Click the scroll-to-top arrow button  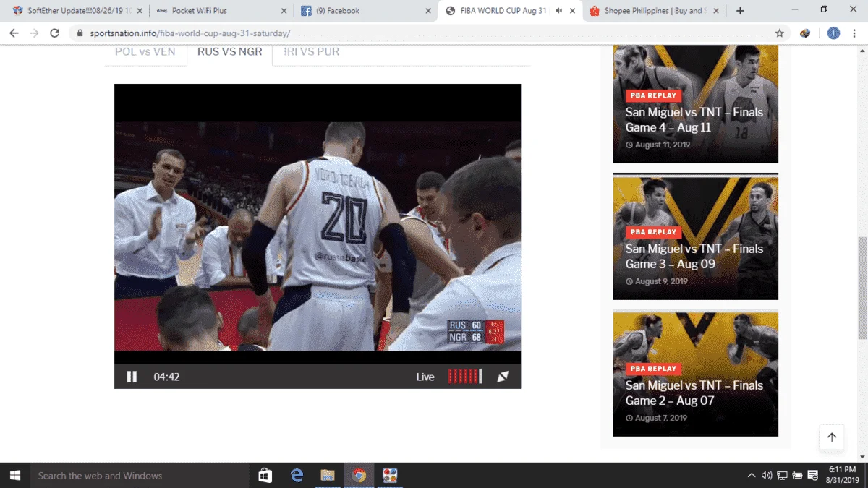[832, 437]
